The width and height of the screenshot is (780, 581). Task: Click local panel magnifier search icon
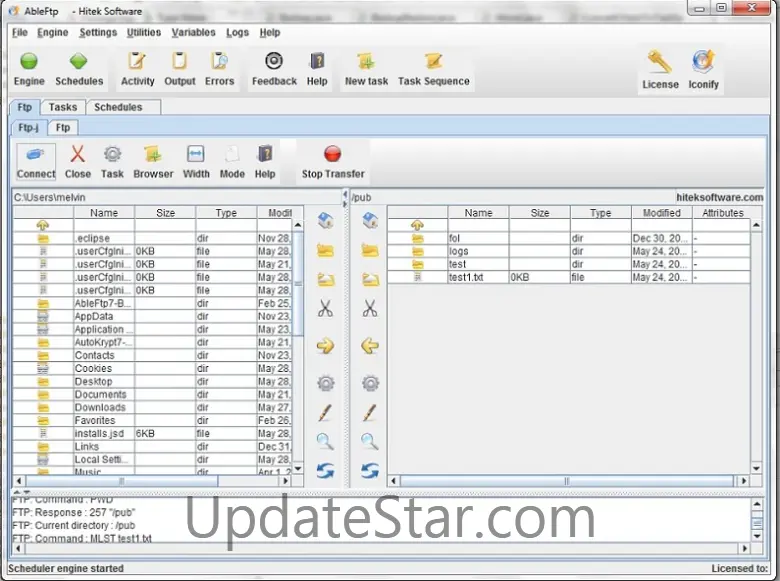tap(325, 441)
